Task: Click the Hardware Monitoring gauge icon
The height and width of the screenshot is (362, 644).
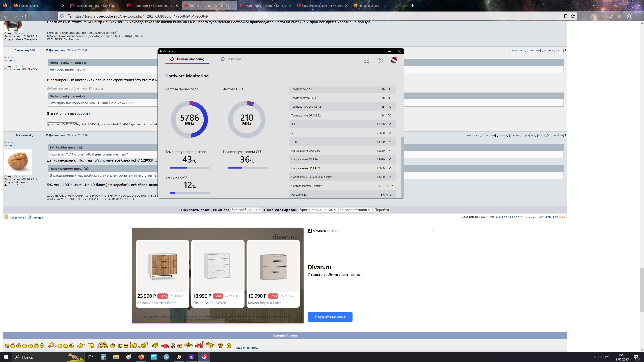Action: tap(172, 59)
